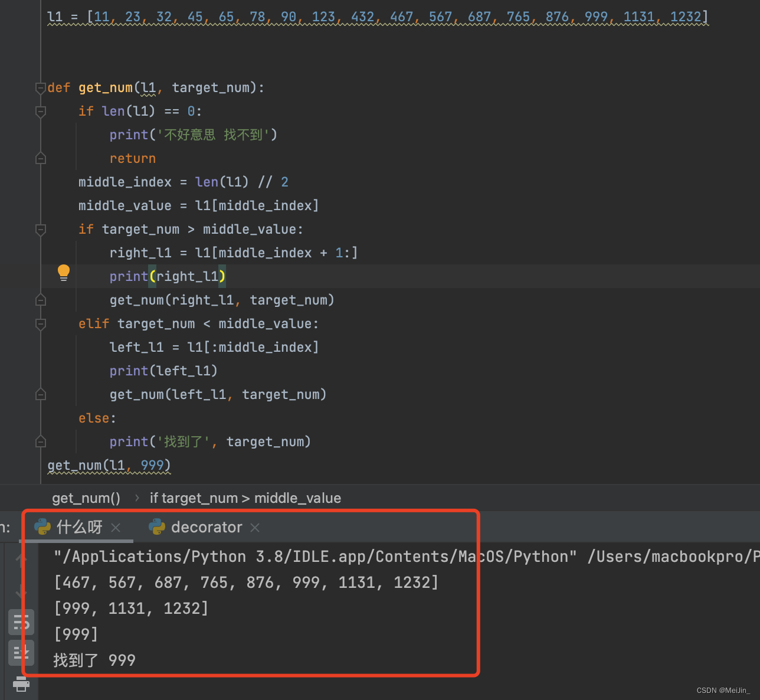Switch to the decorator run tab
Screen dimensions: 760x700
click(207, 527)
